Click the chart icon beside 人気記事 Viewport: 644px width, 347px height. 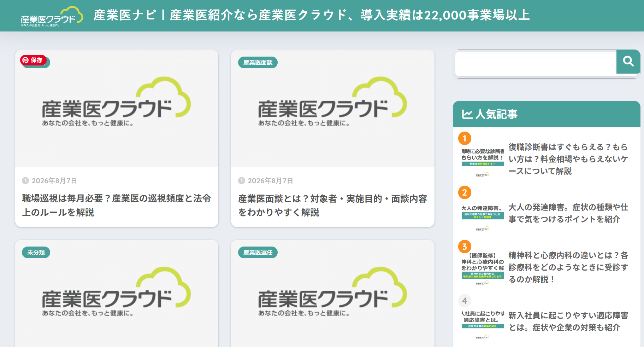pyautogui.click(x=467, y=114)
